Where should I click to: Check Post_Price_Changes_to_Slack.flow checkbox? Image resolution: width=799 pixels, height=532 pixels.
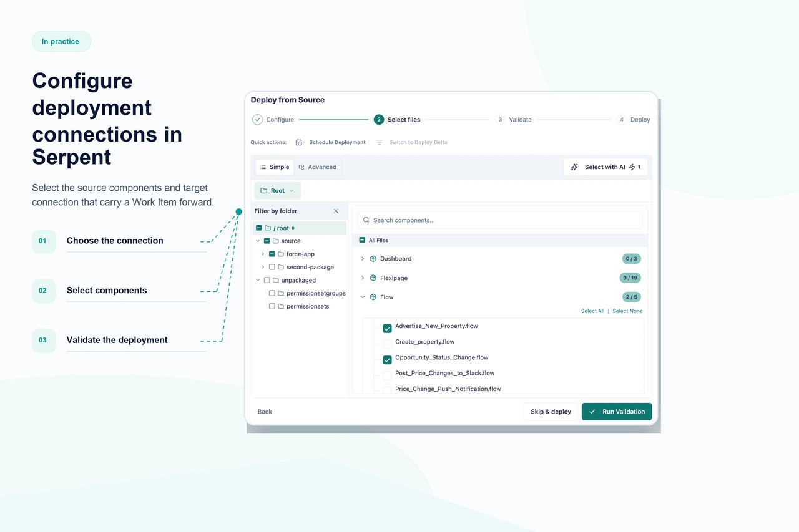point(387,375)
